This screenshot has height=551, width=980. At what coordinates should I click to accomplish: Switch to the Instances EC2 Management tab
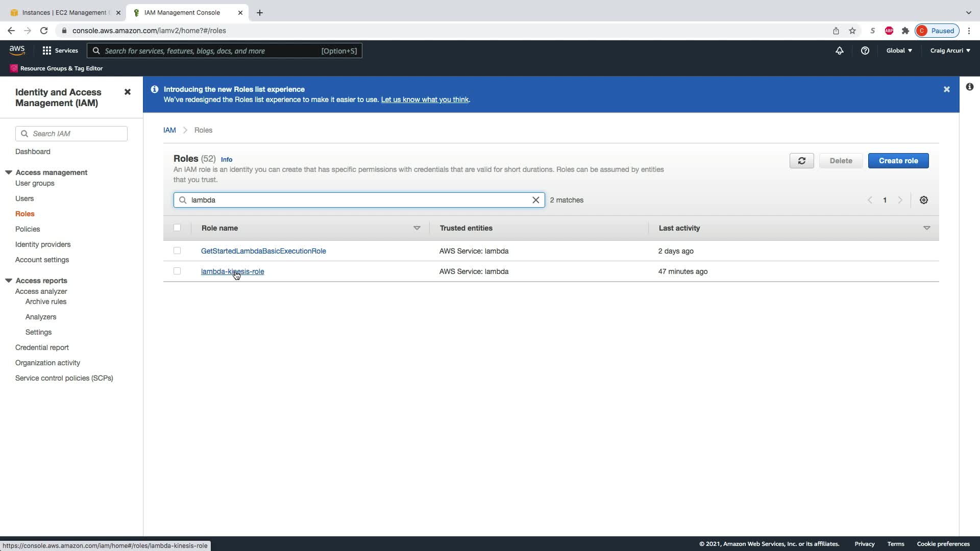click(64, 12)
